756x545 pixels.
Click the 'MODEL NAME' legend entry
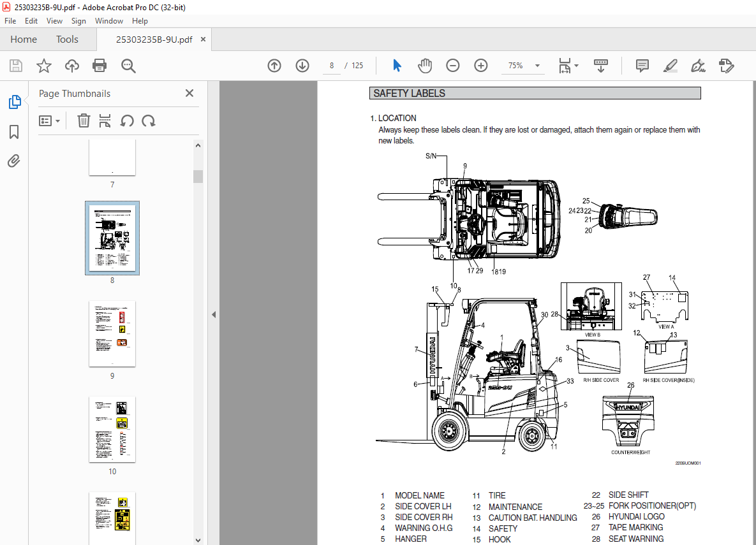(419, 495)
